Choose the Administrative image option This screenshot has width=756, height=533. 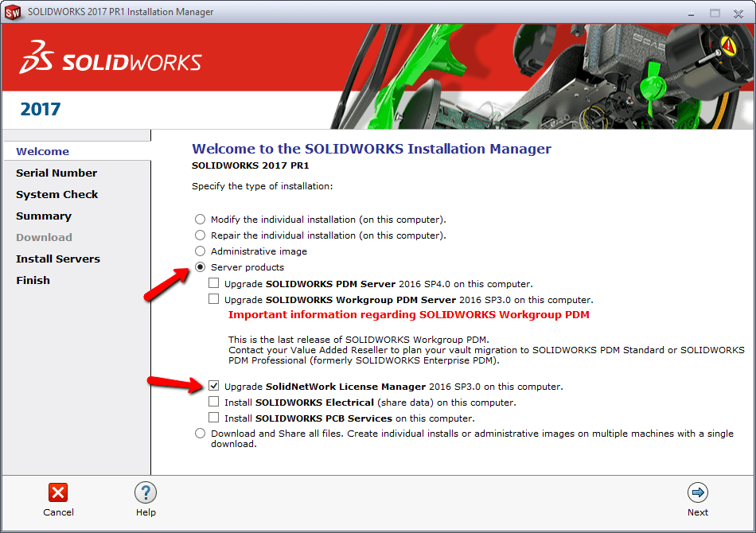coord(200,251)
